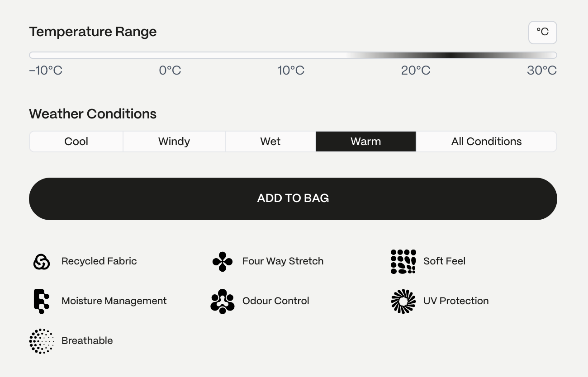The height and width of the screenshot is (377, 588).
Task: Click the temperature range gradient bar
Action: (x=293, y=55)
